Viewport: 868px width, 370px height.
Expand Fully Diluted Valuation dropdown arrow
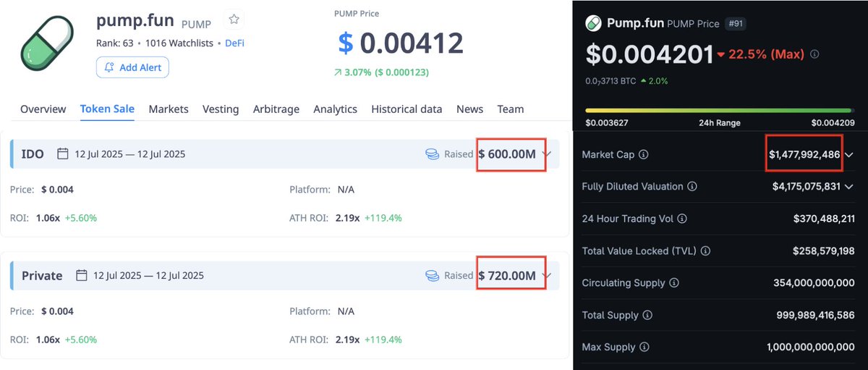coord(849,187)
